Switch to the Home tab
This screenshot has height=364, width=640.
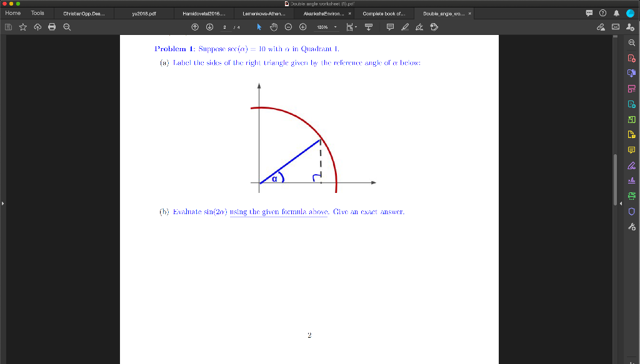click(12, 12)
